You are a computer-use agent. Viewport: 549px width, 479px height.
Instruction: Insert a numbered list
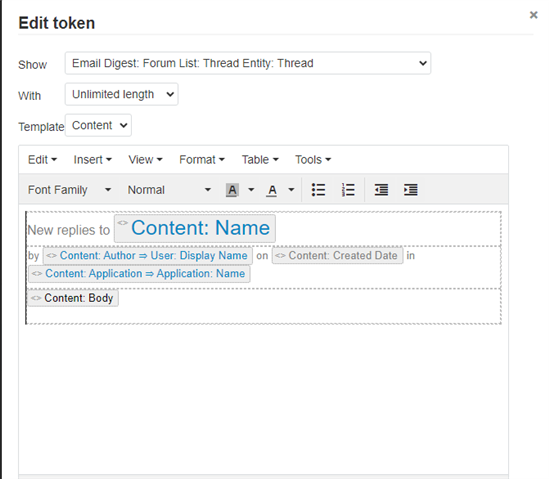(x=348, y=190)
